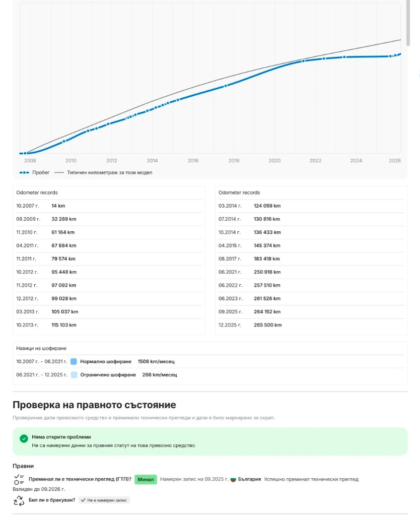Select the 12.2025 odometer record row
This screenshot has width=420, height=516.
(311, 325)
